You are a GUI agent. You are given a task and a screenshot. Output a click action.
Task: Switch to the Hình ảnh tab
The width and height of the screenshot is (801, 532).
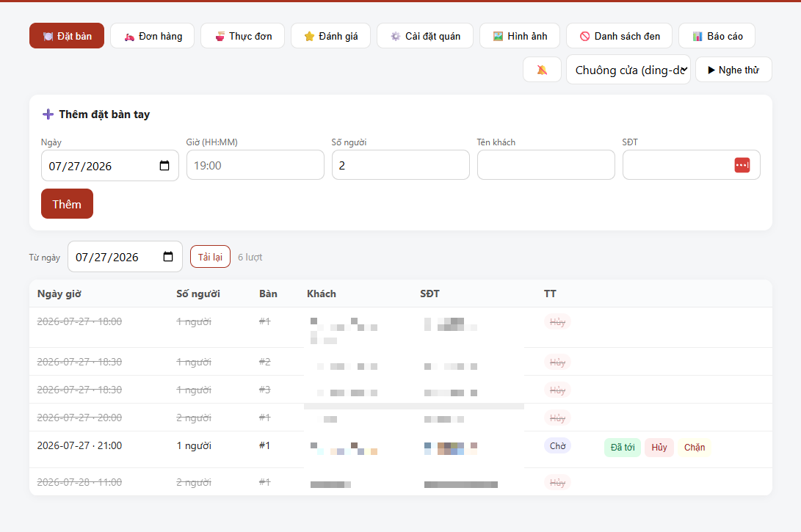[520, 36]
